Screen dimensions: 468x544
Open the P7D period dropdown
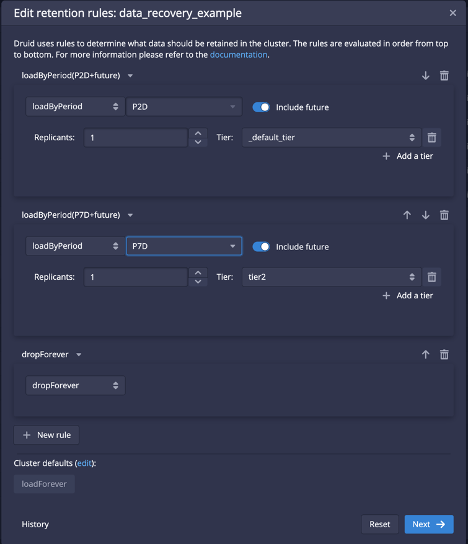tap(184, 246)
